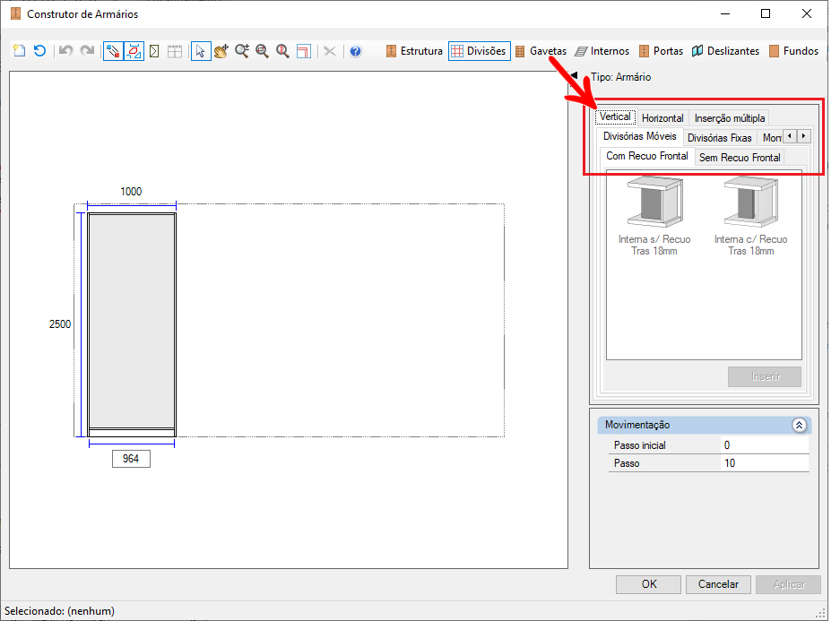This screenshot has width=840, height=621.
Task: Toggle the dimensions display icon
Action: click(134, 51)
